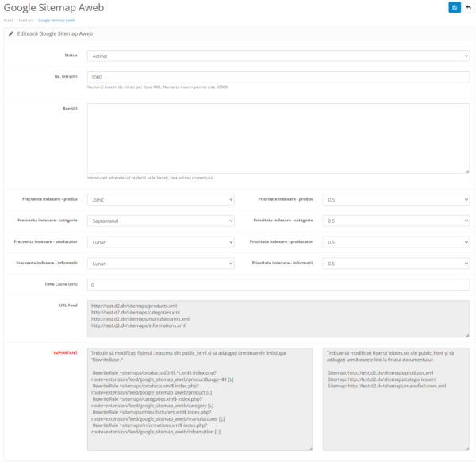Click the 'Numarul maxim de intrari' help text
The height and width of the screenshot is (462, 476).
pyautogui.click(x=157, y=87)
